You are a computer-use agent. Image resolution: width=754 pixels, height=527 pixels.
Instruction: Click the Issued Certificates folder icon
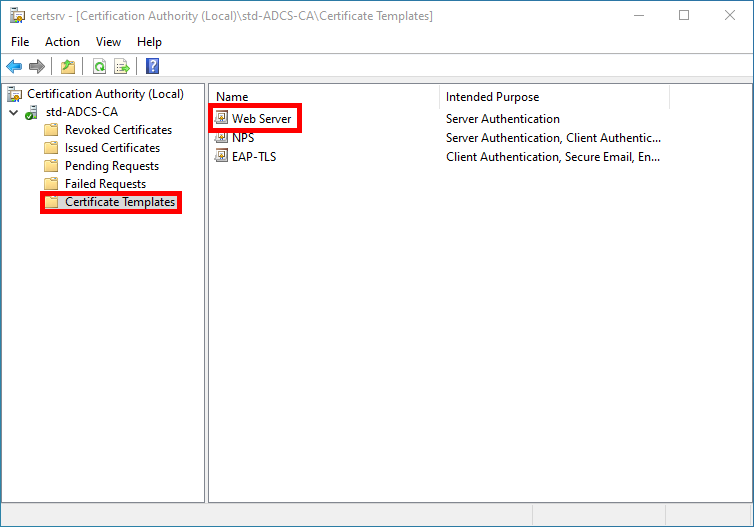(51, 148)
